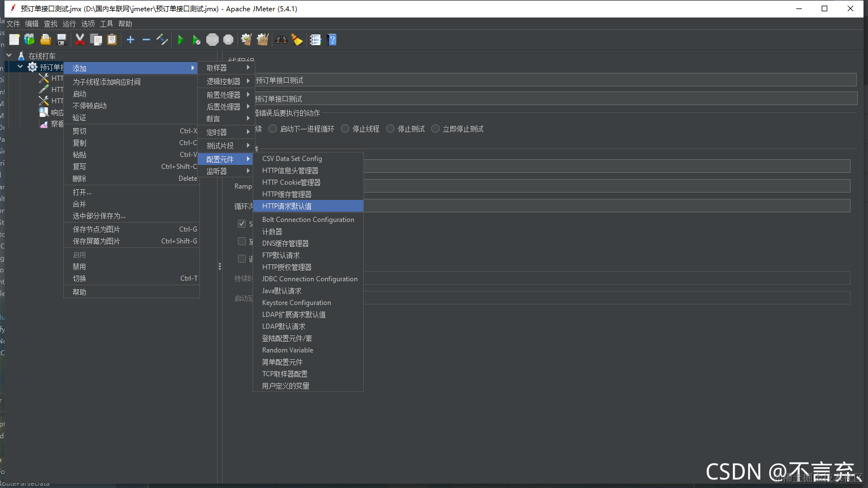Click the name field containing 预订单接口测试
The width and height of the screenshot is (868, 488).
coord(554,80)
